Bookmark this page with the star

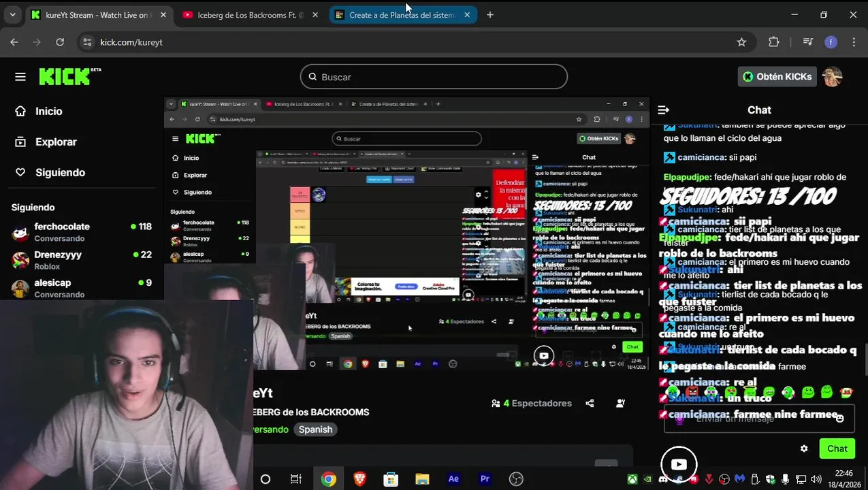coord(741,42)
